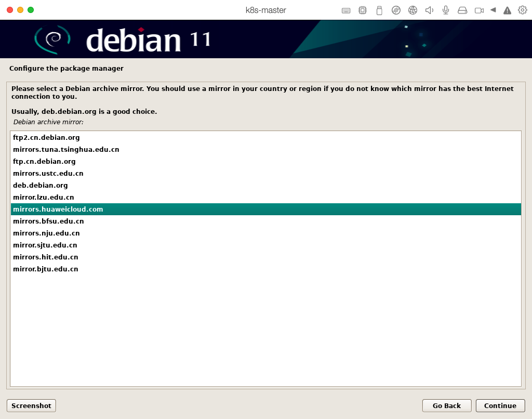532x419 pixels.
Task: Open the warning triangle alert icon
Action: tap(507, 10)
